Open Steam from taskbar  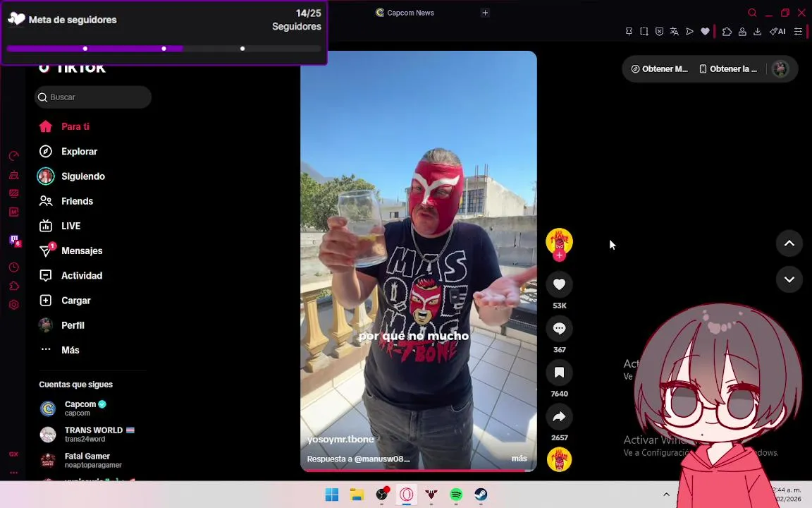tap(481, 495)
